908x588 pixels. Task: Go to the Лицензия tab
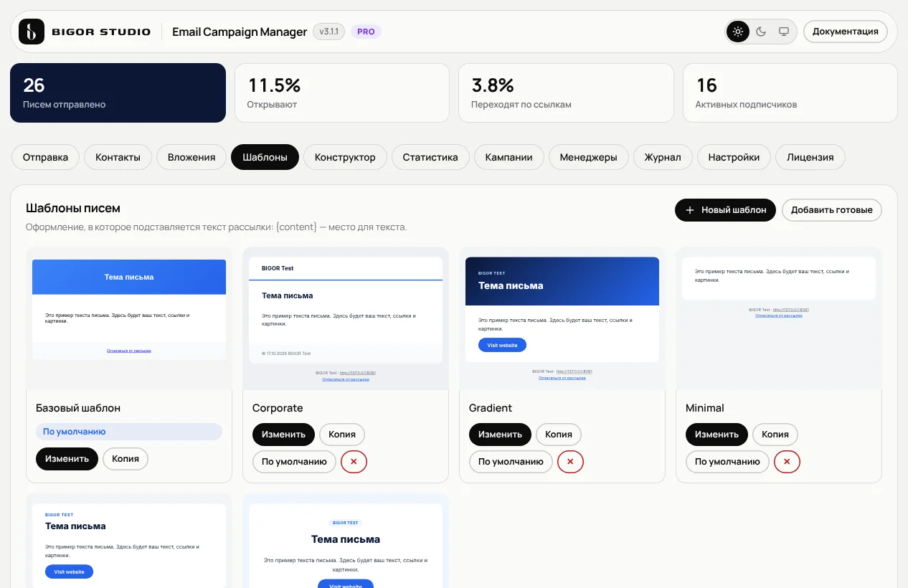[810, 157]
